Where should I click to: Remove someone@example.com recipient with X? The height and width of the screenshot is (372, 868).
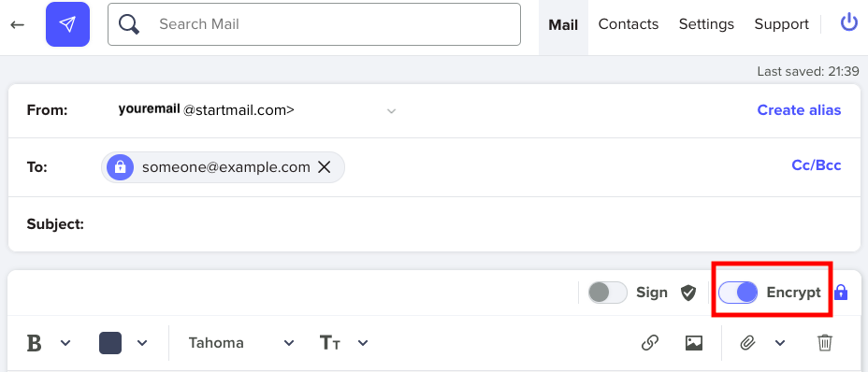click(x=324, y=167)
